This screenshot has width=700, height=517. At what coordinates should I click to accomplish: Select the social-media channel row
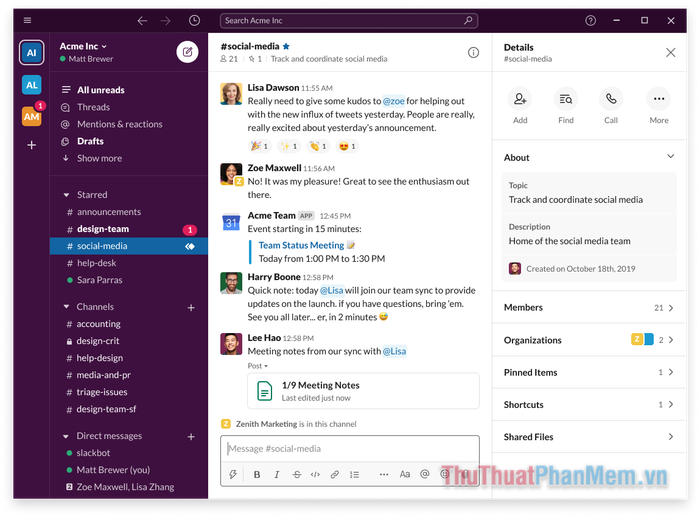point(129,246)
